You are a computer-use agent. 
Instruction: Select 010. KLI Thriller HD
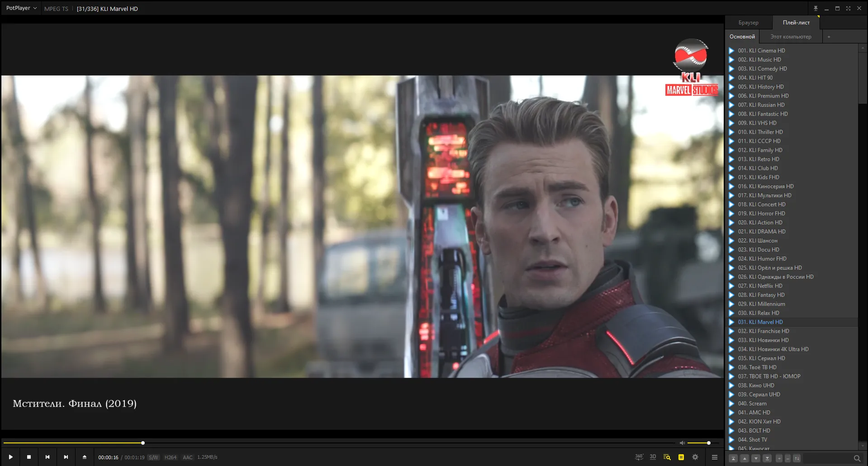[792, 132]
